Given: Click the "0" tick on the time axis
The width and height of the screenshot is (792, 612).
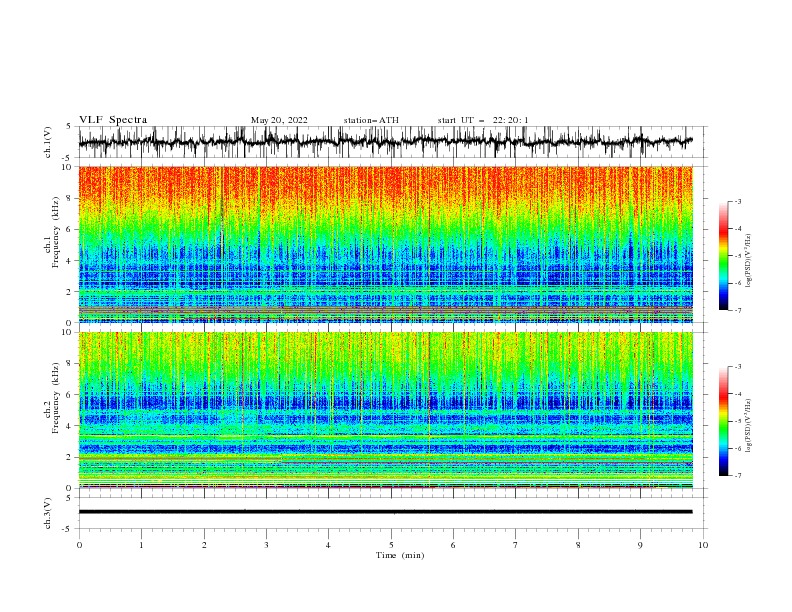Looking at the screenshot, I should click(x=79, y=545).
